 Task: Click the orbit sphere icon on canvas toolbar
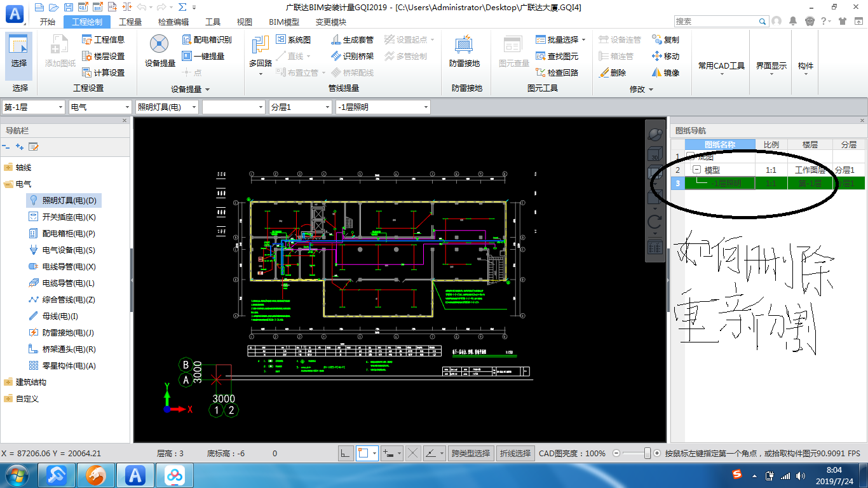[x=655, y=133]
